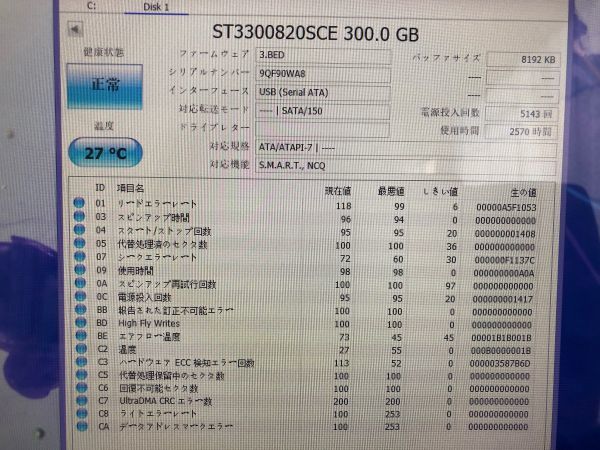The image size is (600, 450).
Task: Select the High Fly Writes attribute name
Action: click(149, 323)
